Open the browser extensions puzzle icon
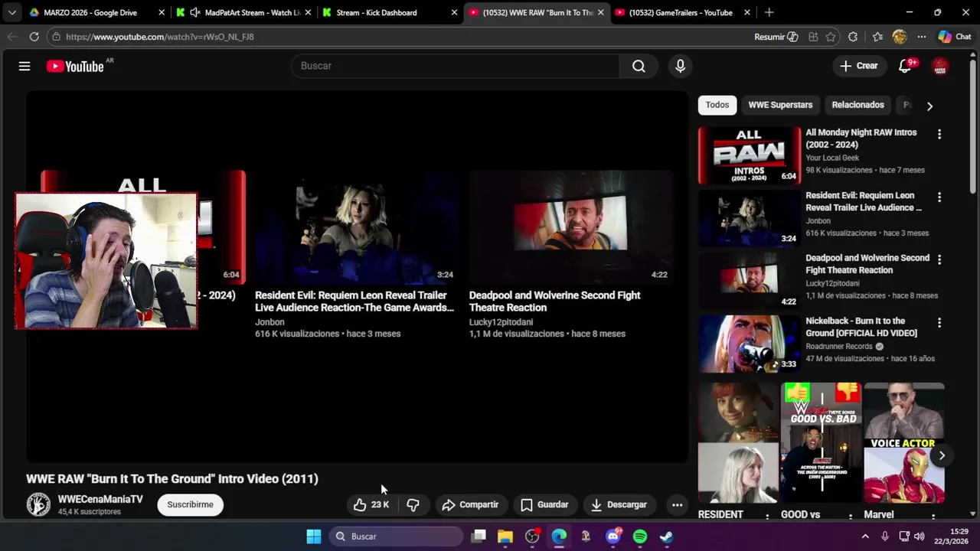The height and width of the screenshot is (551, 980). (x=853, y=37)
